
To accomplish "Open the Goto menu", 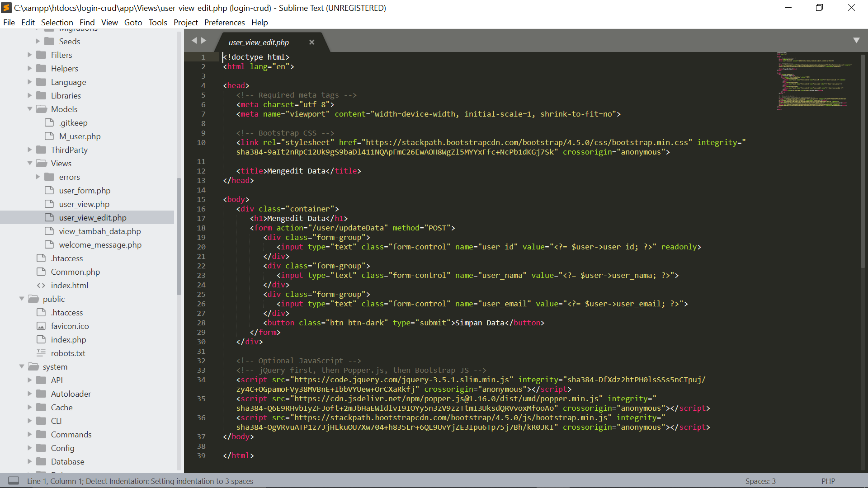I will [133, 22].
